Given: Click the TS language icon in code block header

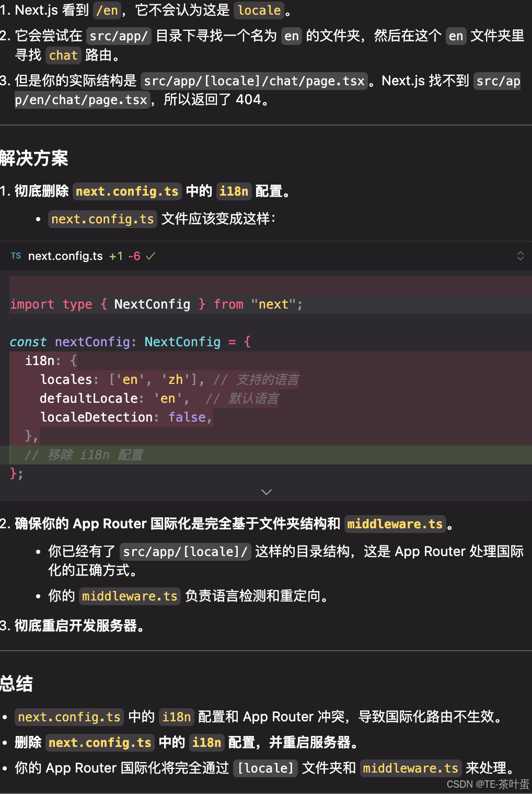Looking at the screenshot, I should point(16,256).
